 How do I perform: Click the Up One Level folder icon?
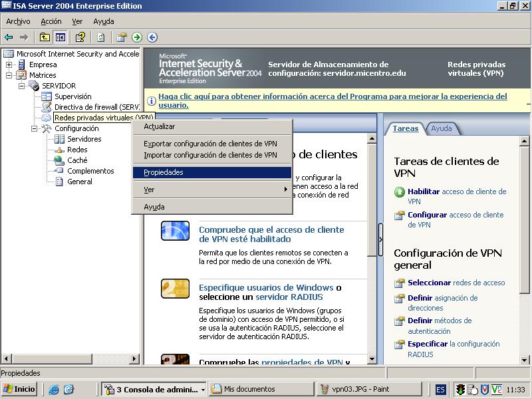click(45, 37)
